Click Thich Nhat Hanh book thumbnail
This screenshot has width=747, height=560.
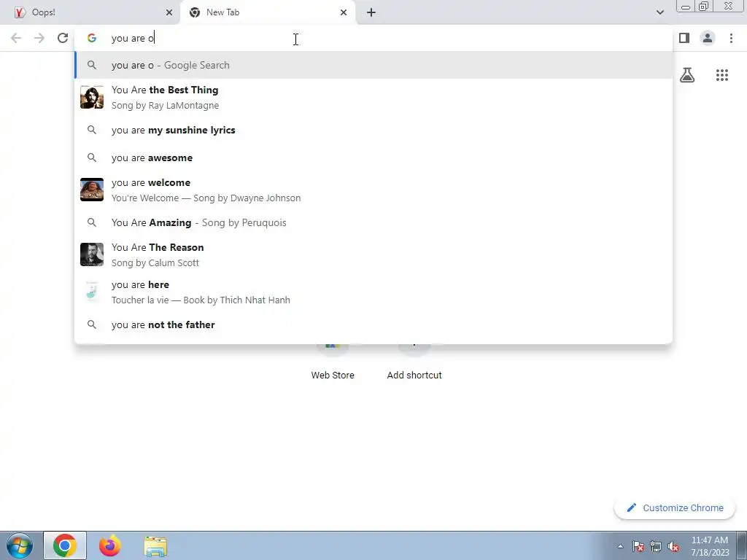[x=92, y=292]
